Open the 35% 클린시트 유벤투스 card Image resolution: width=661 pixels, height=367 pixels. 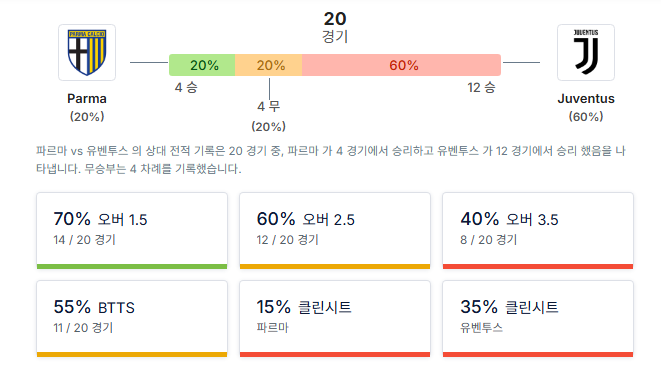coord(538,319)
